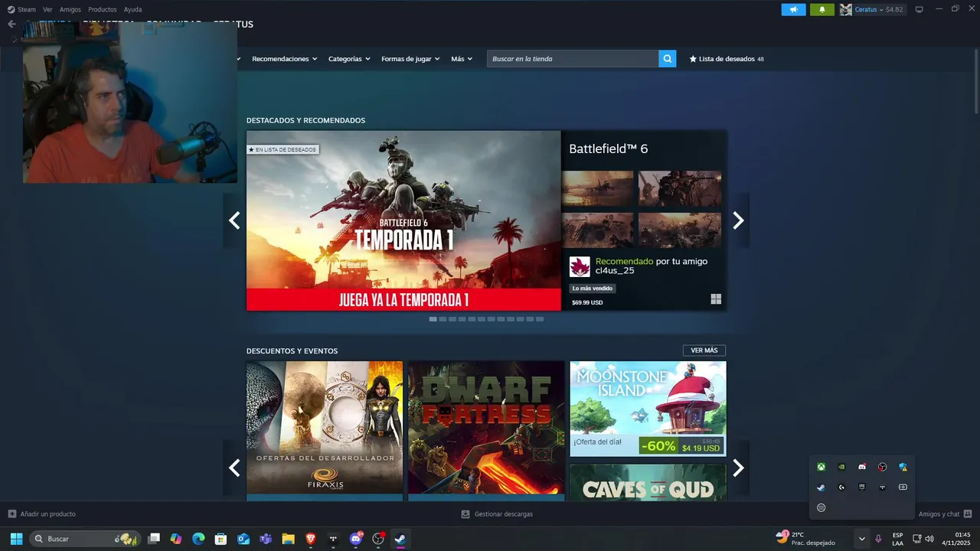Click Añadir un producto

[42, 514]
